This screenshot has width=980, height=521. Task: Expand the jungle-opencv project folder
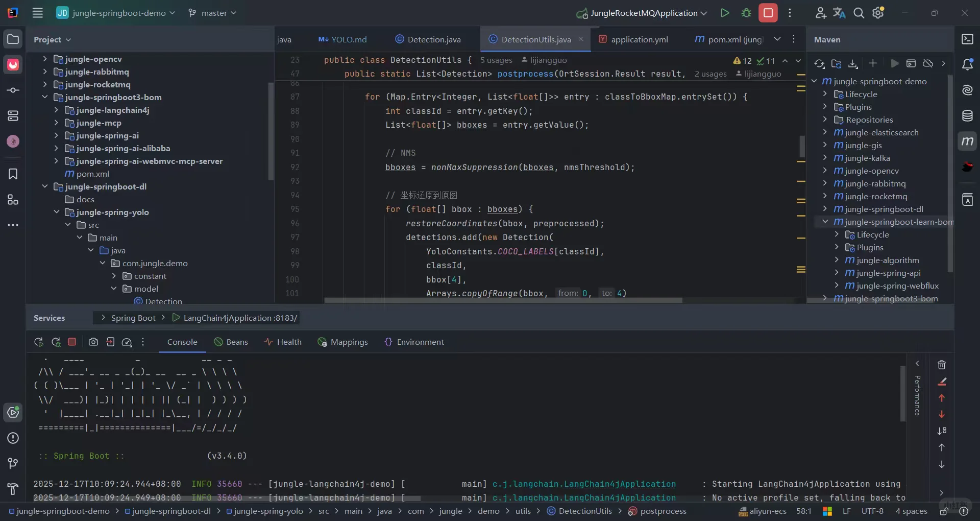click(x=45, y=59)
